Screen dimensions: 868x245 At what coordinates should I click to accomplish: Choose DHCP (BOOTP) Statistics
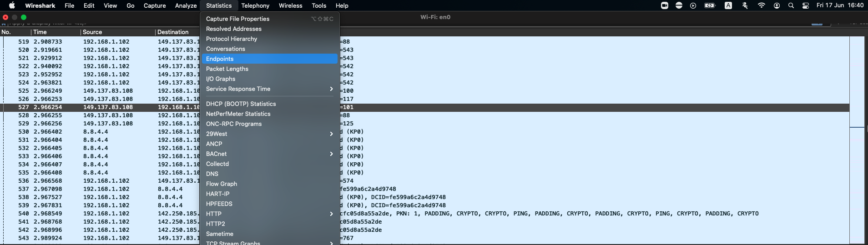[269, 104]
